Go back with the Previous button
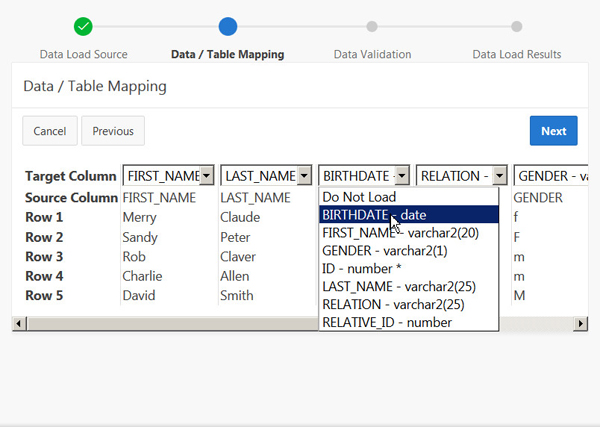The image size is (600, 427). point(113,131)
